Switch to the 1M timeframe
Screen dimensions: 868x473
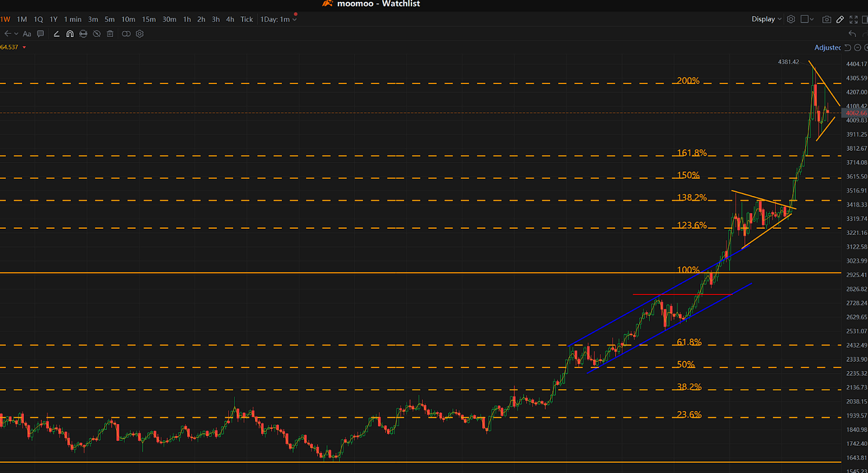coord(22,19)
